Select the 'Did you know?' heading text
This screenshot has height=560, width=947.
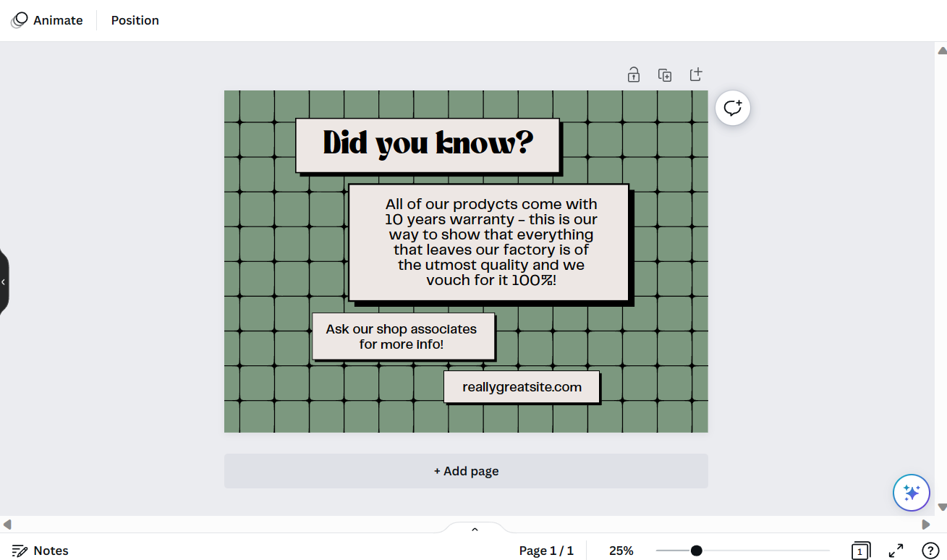tap(428, 144)
